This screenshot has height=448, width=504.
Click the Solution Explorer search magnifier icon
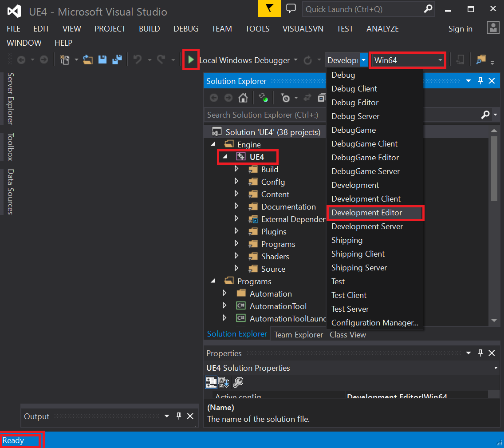[485, 115]
